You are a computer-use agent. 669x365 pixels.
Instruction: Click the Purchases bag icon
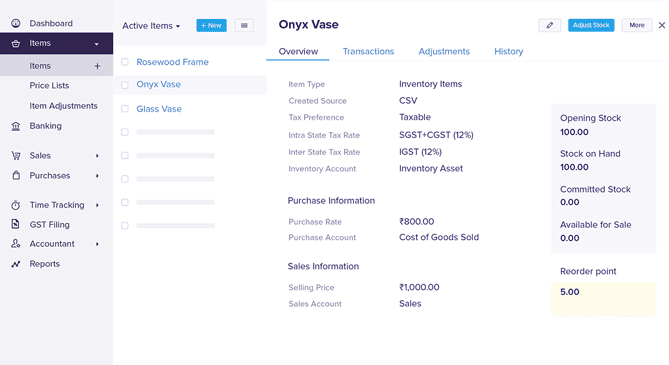pos(16,175)
